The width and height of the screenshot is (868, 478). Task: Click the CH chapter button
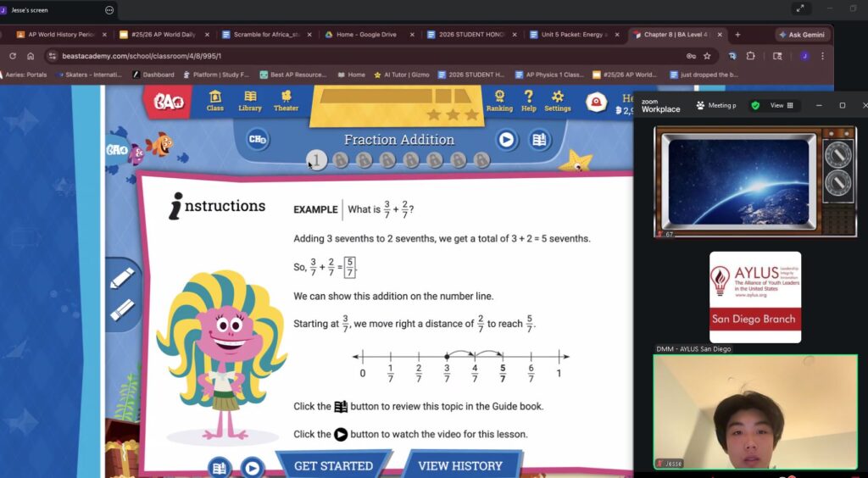(257, 139)
